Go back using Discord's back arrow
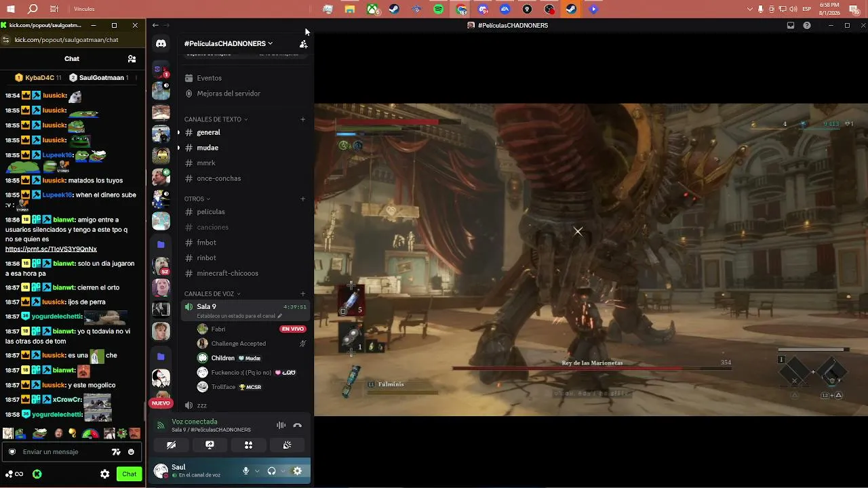Viewport: 868px width, 488px height. (155, 26)
